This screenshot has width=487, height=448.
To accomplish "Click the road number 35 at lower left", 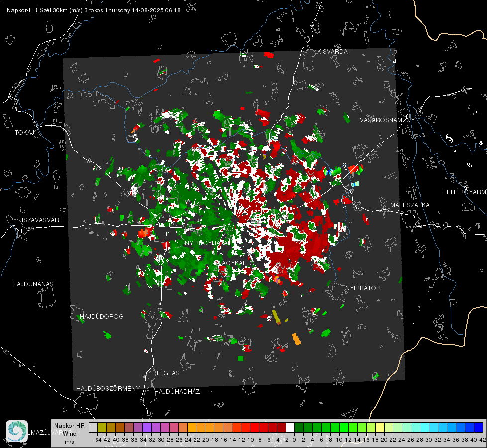I will (6, 352).
